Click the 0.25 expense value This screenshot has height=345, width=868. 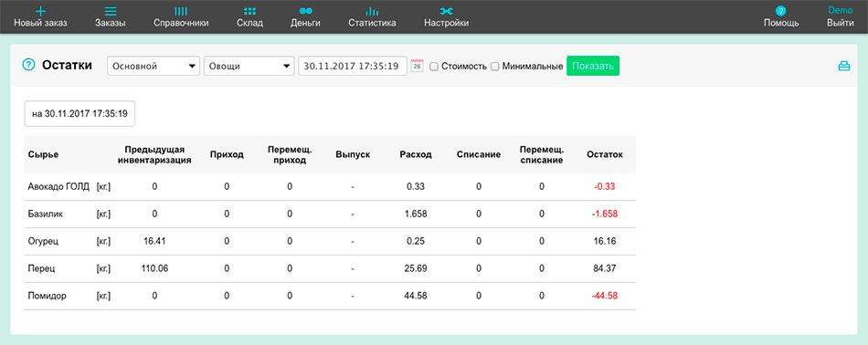tap(416, 241)
